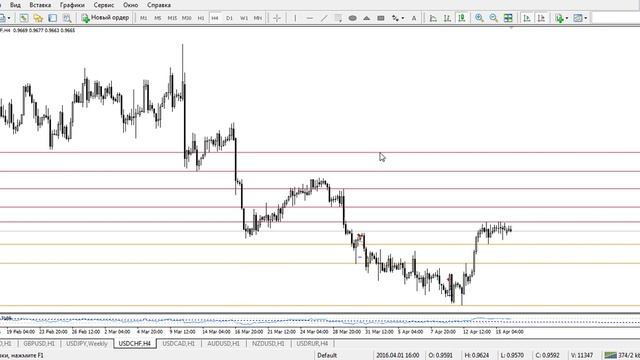Click the volume value V: 11347
This screenshot has width=640, height=360.
[582, 356]
